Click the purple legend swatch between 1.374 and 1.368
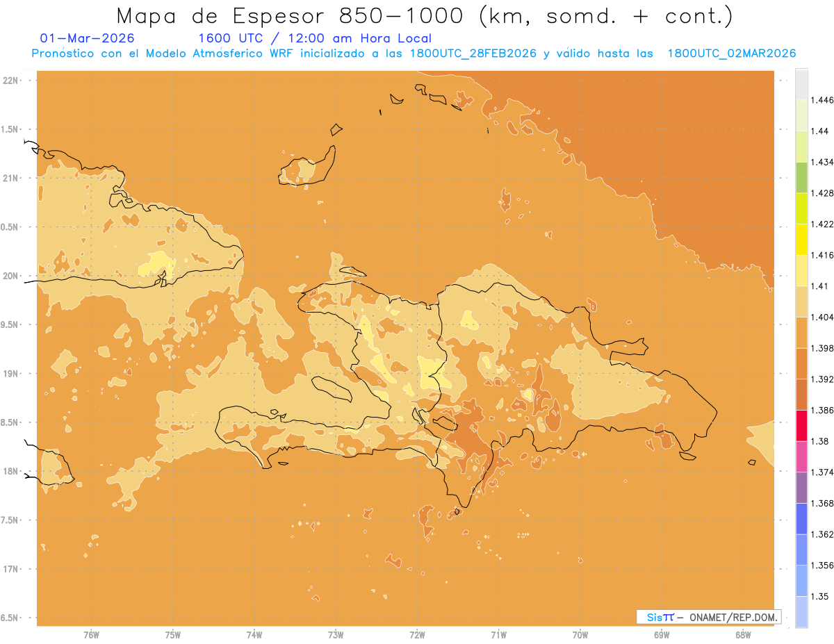Image resolution: width=834 pixels, height=644 pixels. pos(801,488)
